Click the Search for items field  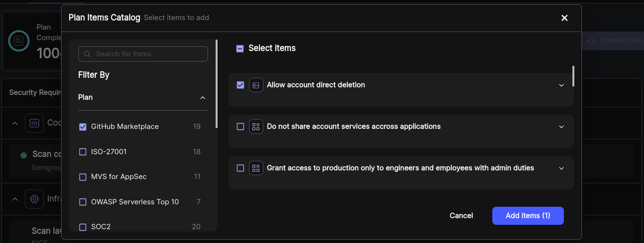pyautogui.click(x=148, y=54)
